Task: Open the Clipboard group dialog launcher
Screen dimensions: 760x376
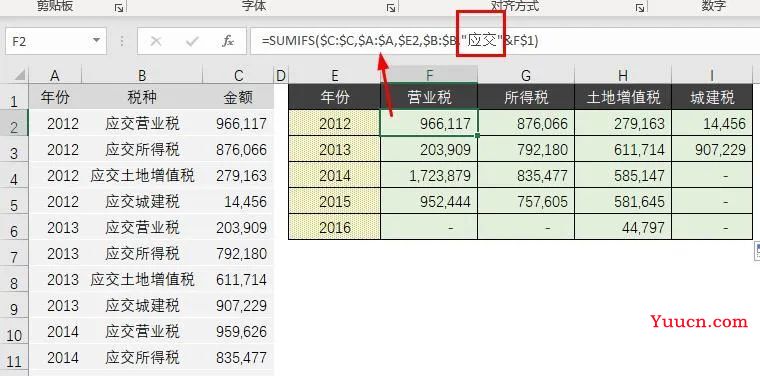Action: [119, 8]
